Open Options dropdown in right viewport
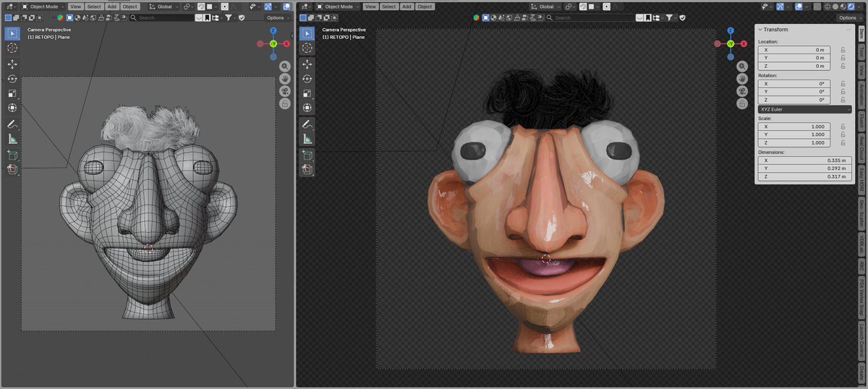868x389 pixels. [x=851, y=17]
